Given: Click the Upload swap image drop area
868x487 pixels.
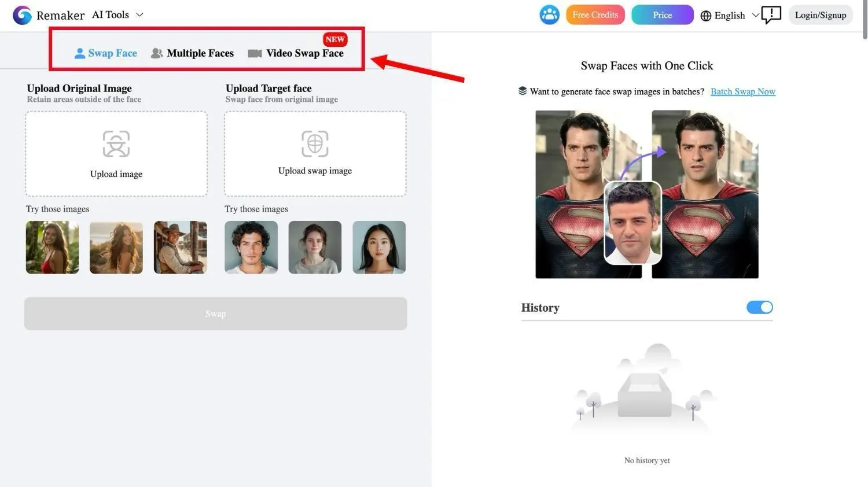Looking at the screenshot, I should click(315, 154).
